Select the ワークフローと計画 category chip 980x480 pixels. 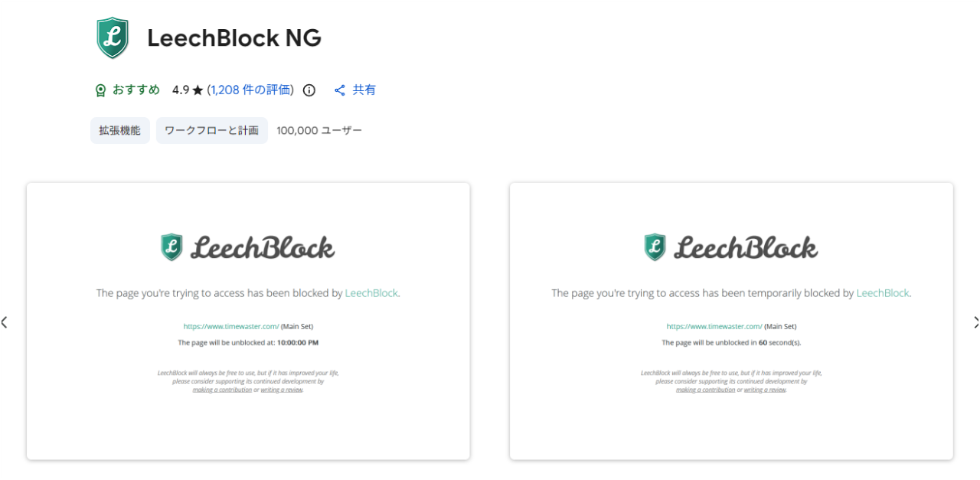(211, 130)
